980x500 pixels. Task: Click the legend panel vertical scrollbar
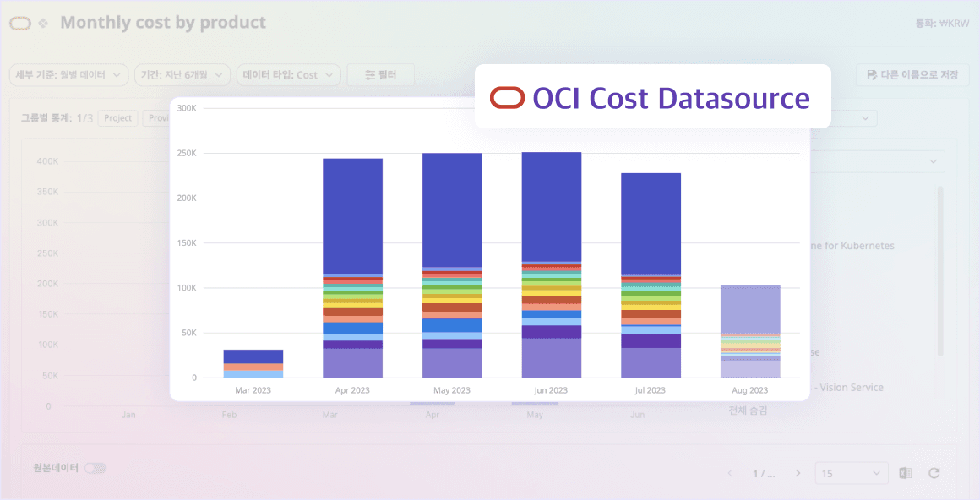[939, 272]
